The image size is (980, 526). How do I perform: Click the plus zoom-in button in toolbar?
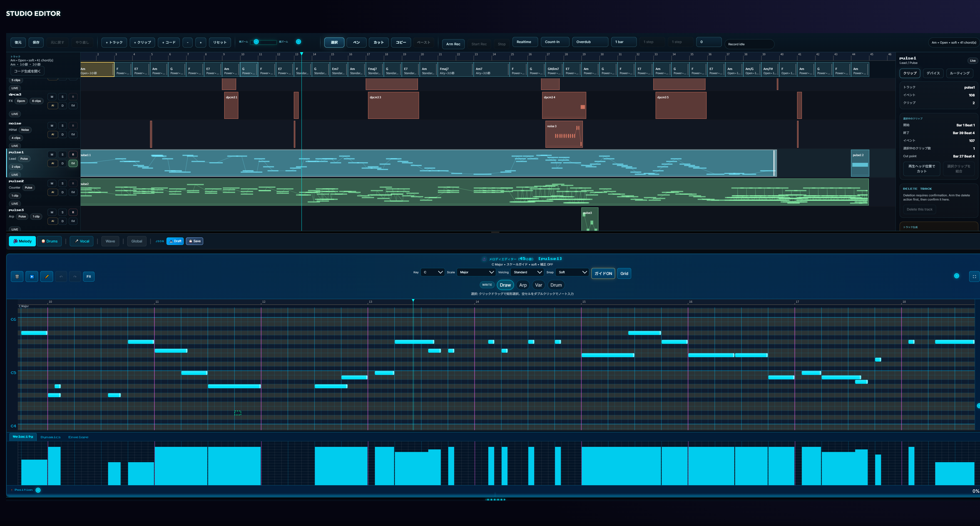click(x=201, y=42)
